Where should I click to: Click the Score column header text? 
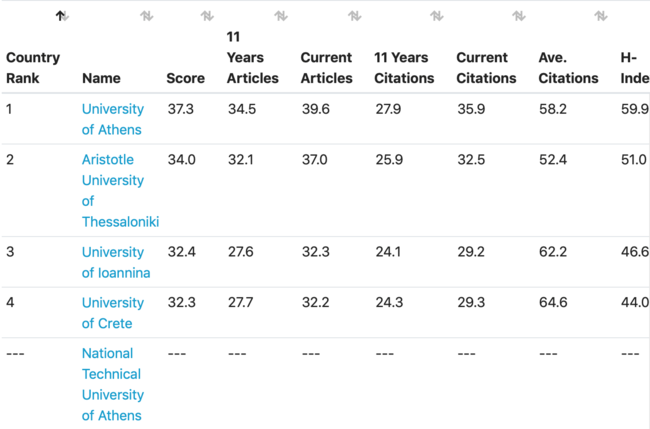(185, 78)
